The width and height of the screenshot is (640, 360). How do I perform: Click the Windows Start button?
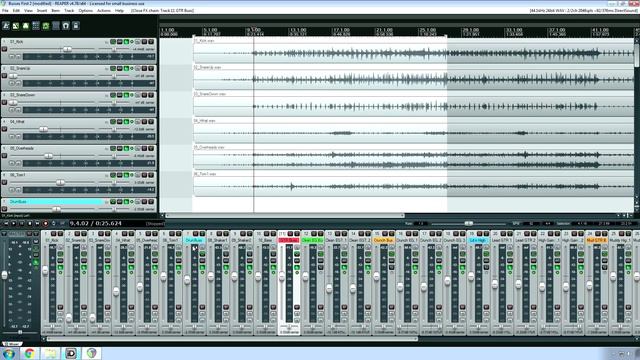tap(9, 353)
